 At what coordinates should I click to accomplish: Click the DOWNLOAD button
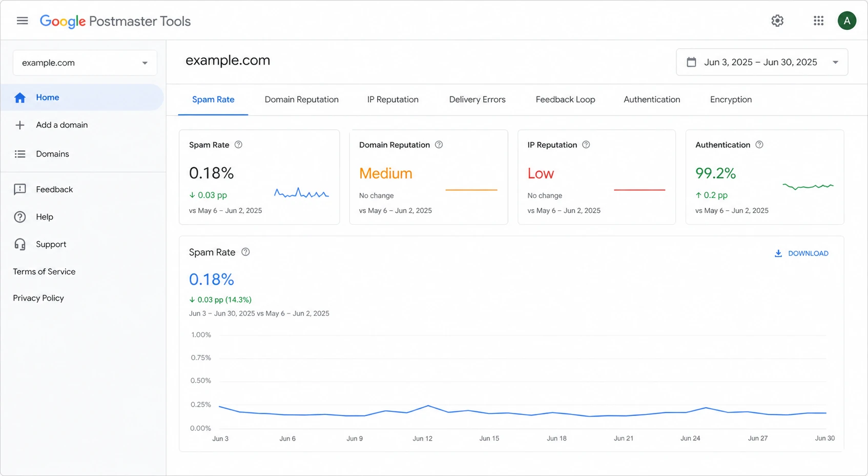(801, 253)
